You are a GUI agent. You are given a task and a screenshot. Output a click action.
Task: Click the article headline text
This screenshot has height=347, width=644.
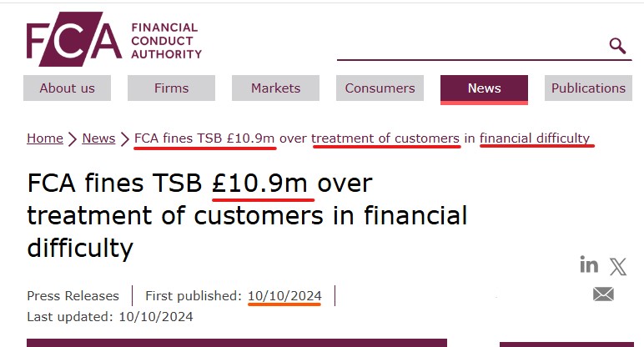(247, 215)
